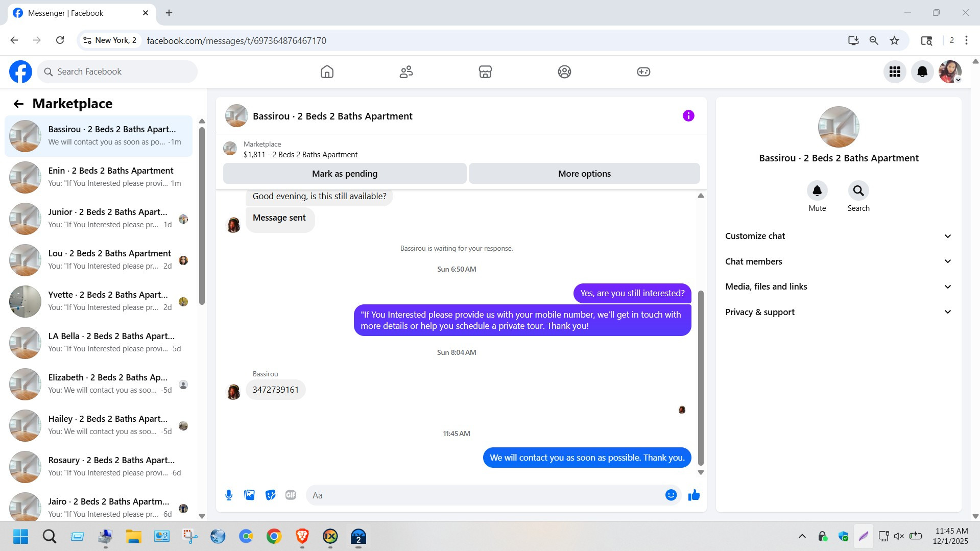
Task: Click the chat list scrollbar
Action: (x=202, y=215)
